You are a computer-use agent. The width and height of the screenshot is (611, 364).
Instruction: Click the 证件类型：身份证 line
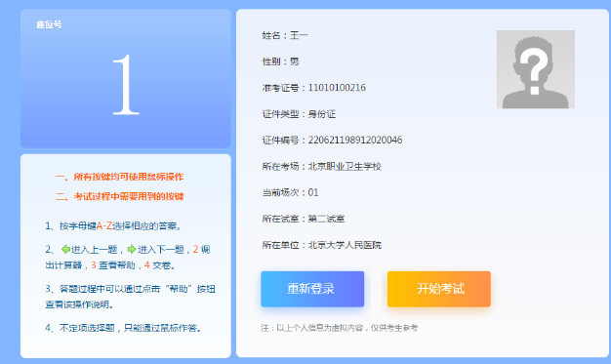(x=299, y=114)
